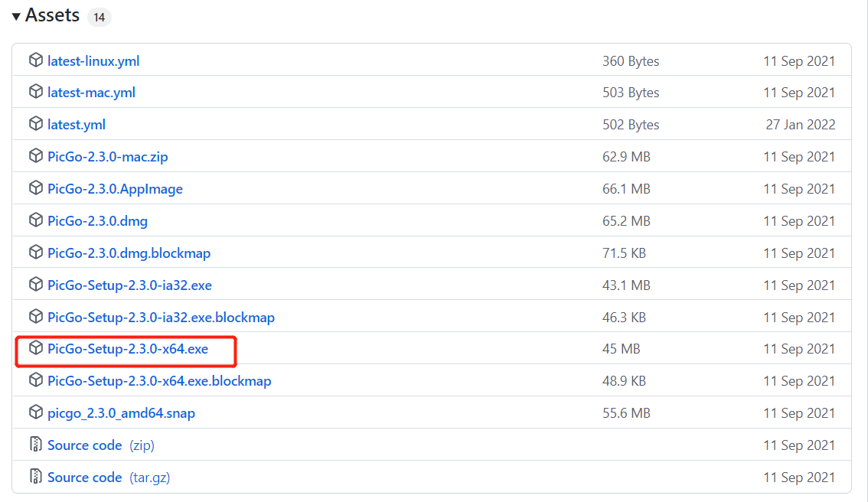
Task: Click the date in the PicGo-2.3.0.dmg row
Action: [799, 221]
